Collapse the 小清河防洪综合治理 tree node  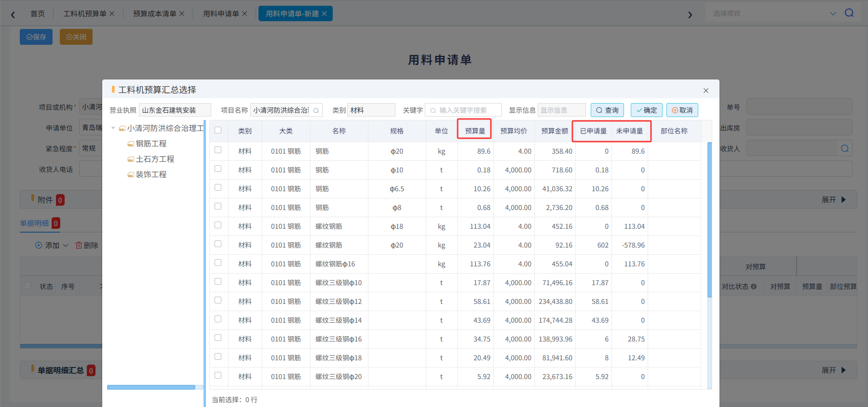click(x=113, y=128)
